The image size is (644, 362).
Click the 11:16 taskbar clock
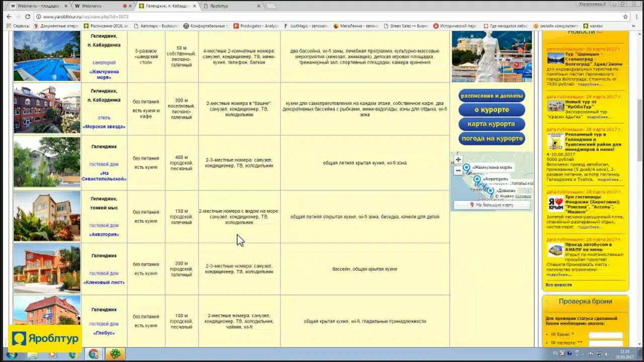point(624,354)
